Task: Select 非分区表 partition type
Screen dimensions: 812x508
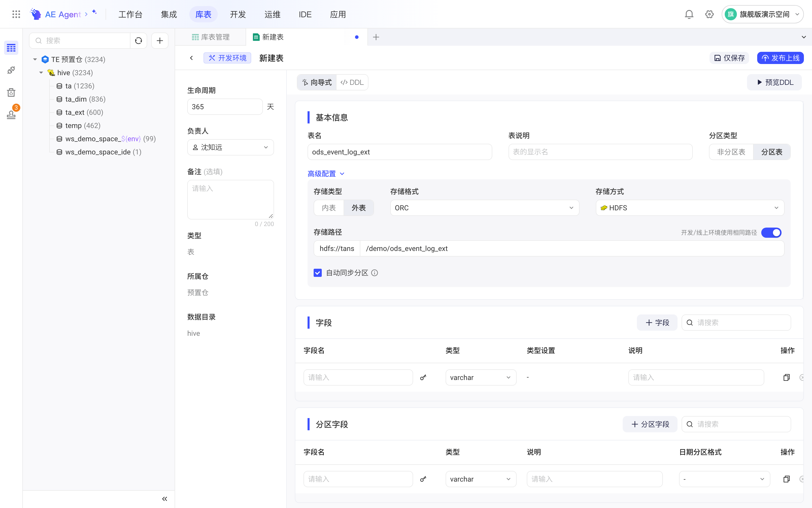Action: click(731, 152)
